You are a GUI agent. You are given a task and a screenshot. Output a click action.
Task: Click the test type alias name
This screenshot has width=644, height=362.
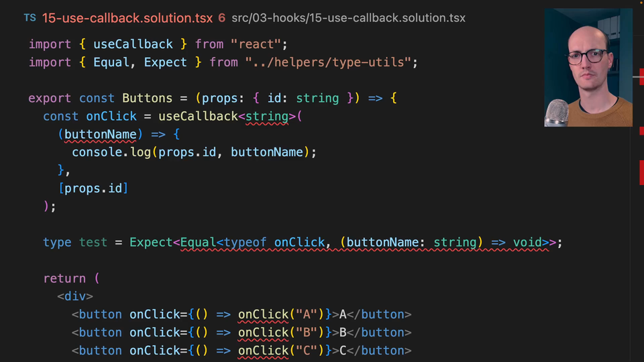pos(93,243)
